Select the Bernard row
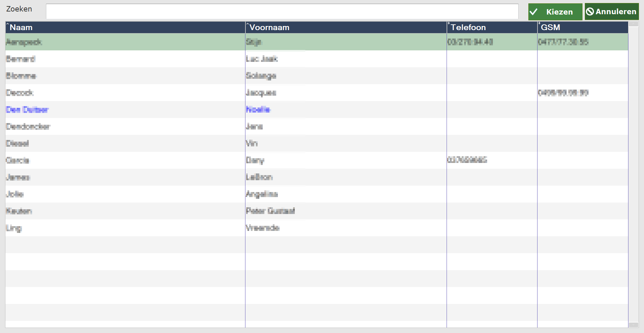Screen dimensions: 644x333 click(x=317, y=59)
